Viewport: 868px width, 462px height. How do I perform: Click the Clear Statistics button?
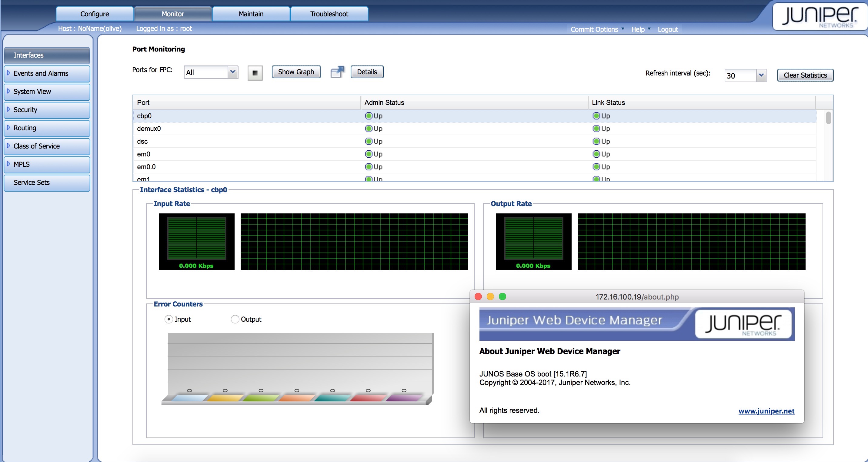click(805, 75)
